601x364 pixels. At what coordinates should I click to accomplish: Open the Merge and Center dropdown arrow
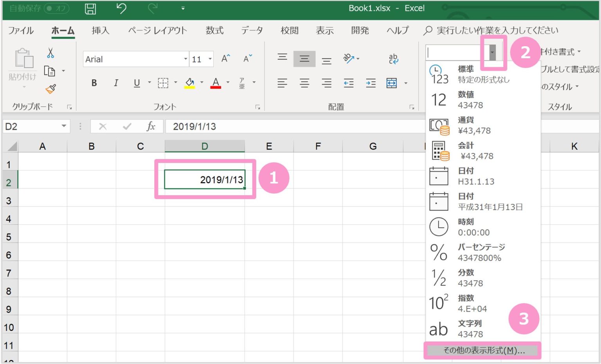[x=406, y=83]
